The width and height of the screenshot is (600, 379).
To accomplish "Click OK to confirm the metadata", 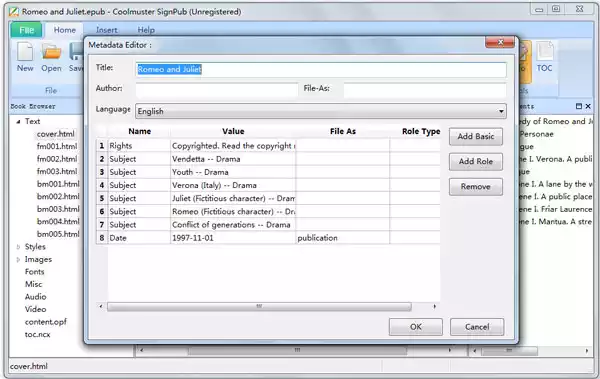I will [x=416, y=327].
